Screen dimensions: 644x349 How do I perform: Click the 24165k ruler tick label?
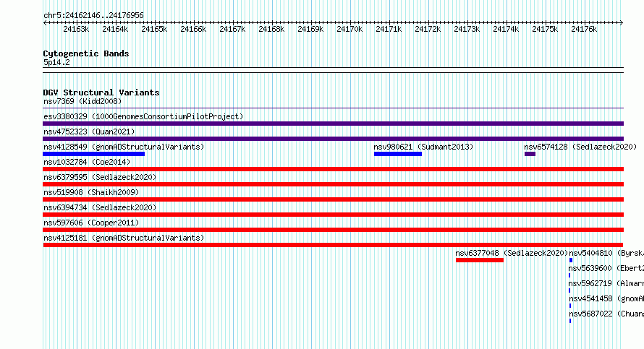coord(154,29)
